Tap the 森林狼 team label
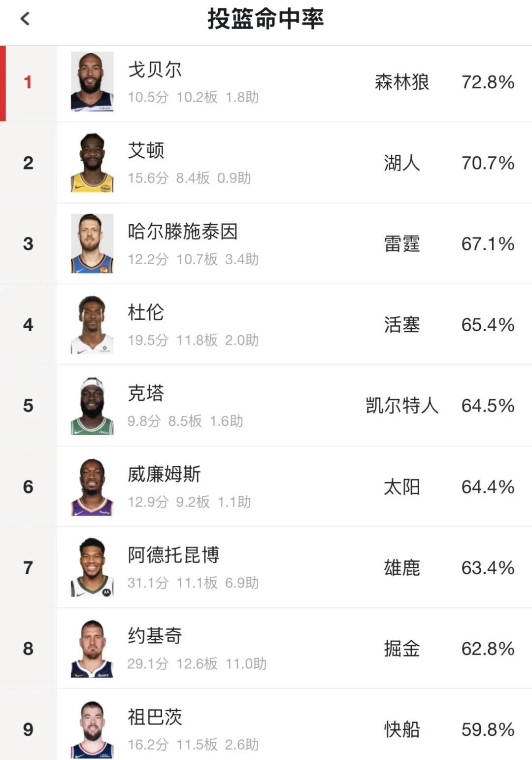532x760 pixels. coord(401,82)
